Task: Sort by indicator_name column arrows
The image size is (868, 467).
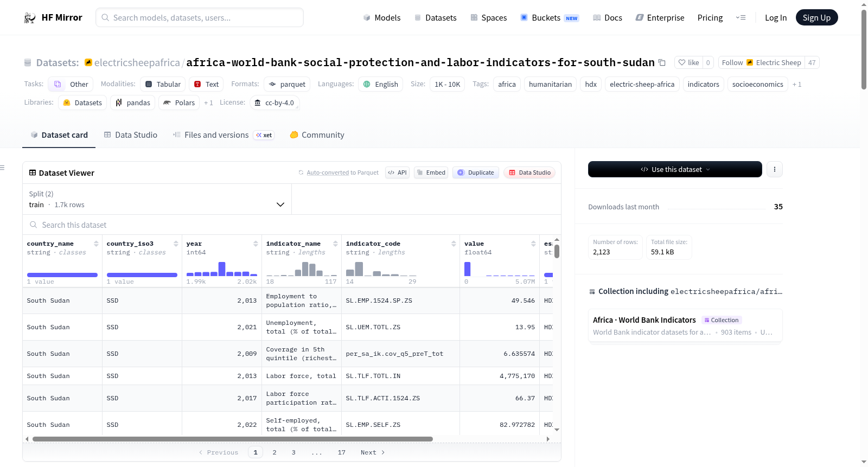Action: (x=335, y=244)
